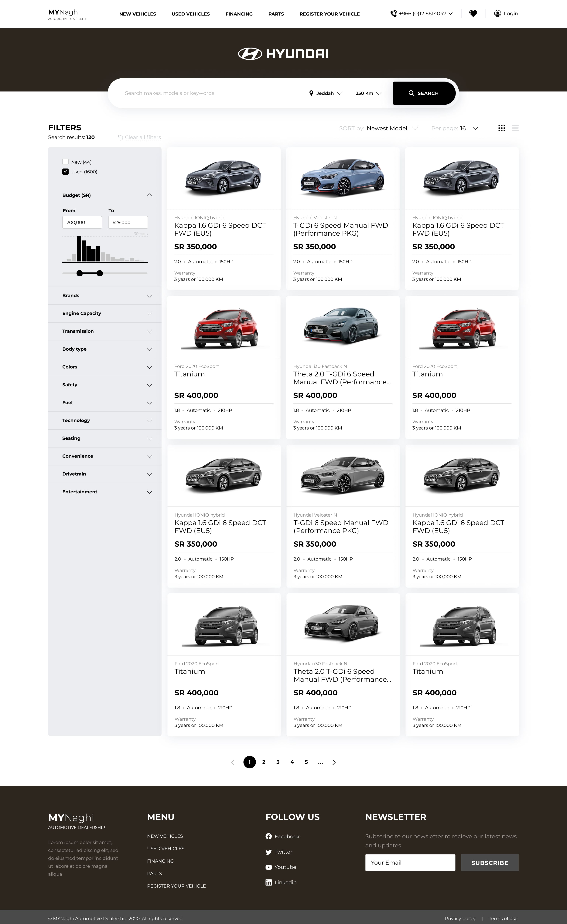Click the Your Email newsletter field
Screen dimensions: 567x924
pos(410,862)
